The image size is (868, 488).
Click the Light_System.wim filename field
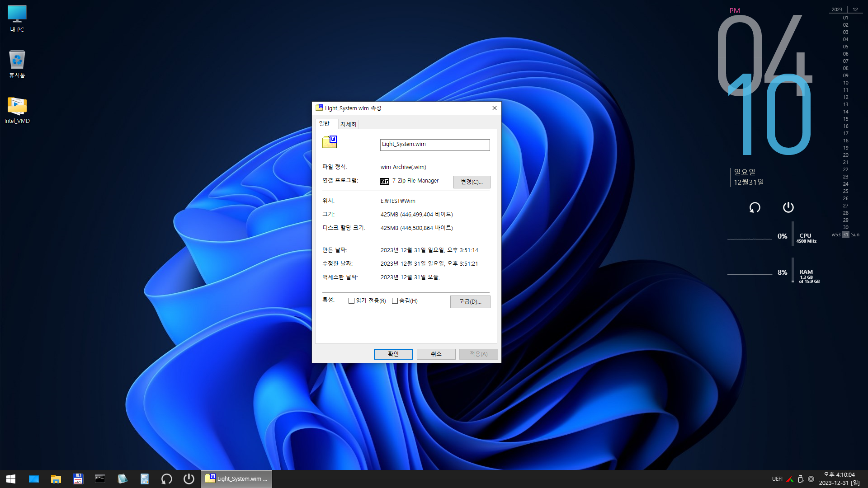click(x=435, y=145)
